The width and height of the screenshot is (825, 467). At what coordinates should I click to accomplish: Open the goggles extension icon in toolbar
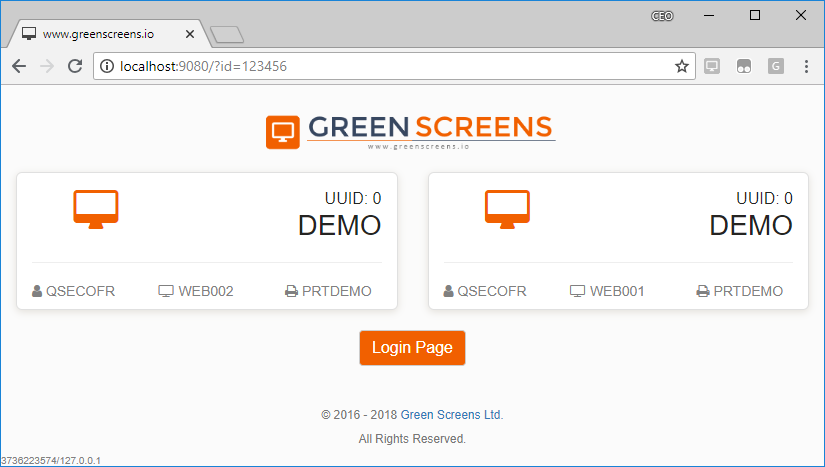(743, 66)
